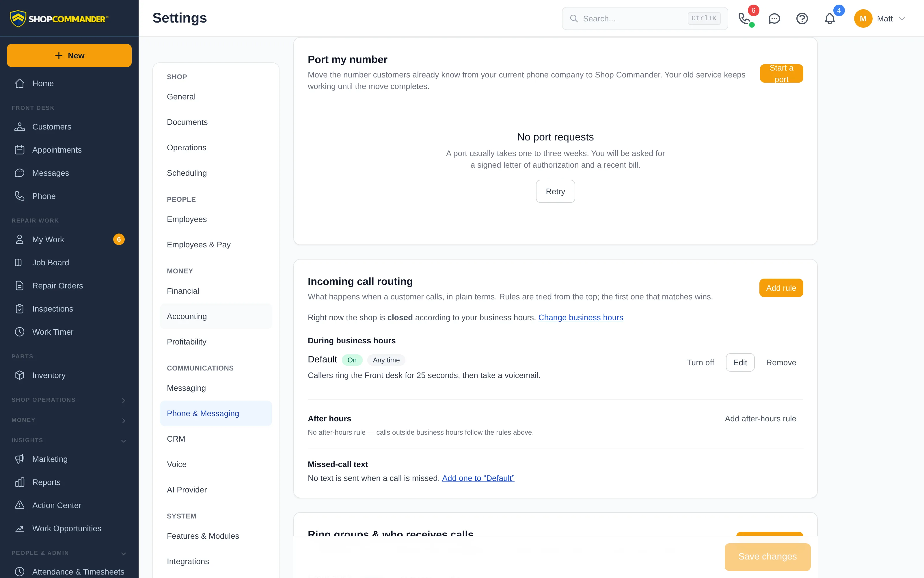Viewport: 924px width, 578px height.
Task: Open the phone calls icon in header
Action: point(745,18)
